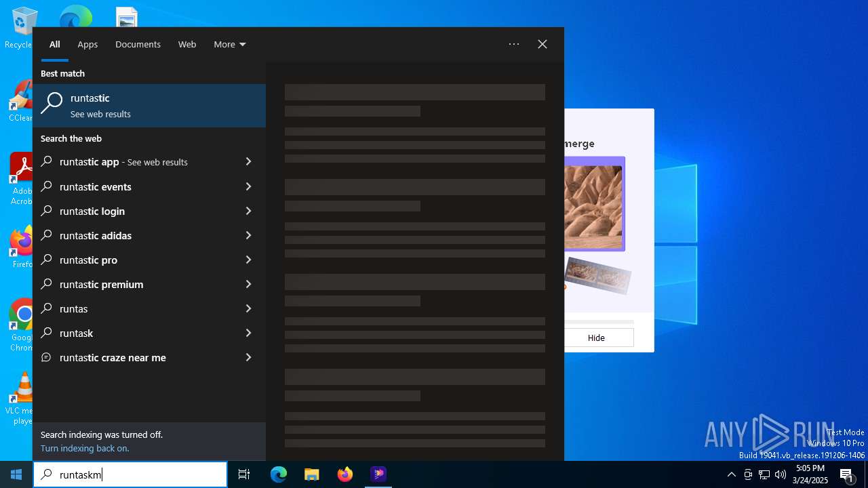
Task: Open the More search filters dropdown
Action: click(x=230, y=45)
